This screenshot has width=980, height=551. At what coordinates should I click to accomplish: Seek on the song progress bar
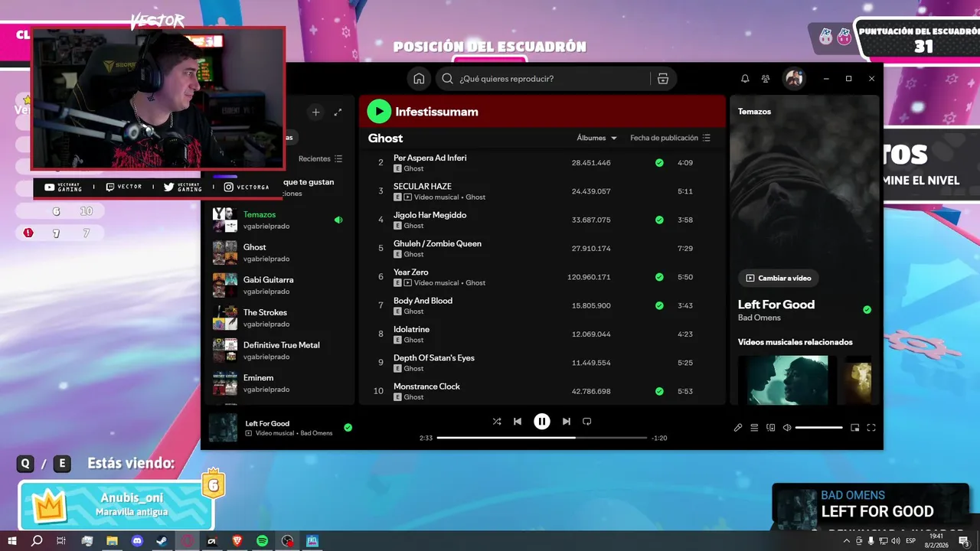(x=542, y=438)
